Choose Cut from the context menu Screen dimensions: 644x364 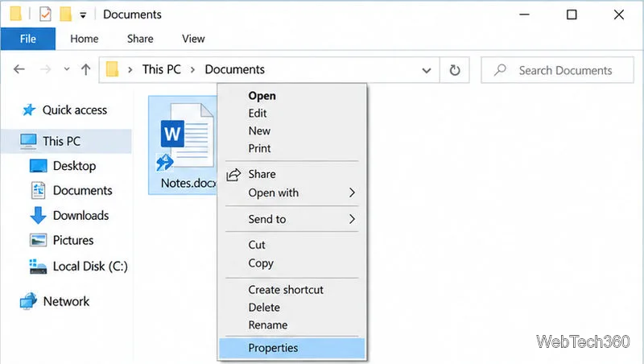(257, 245)
